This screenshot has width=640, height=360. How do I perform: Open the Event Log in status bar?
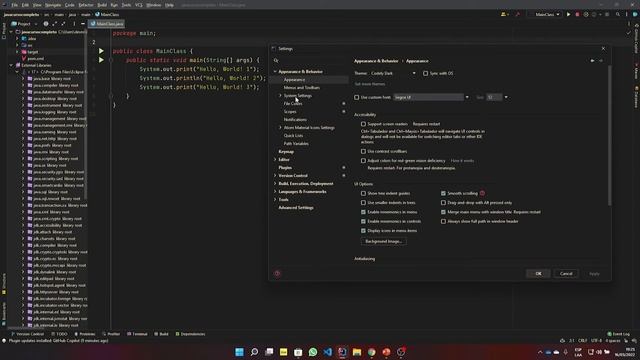618,334
